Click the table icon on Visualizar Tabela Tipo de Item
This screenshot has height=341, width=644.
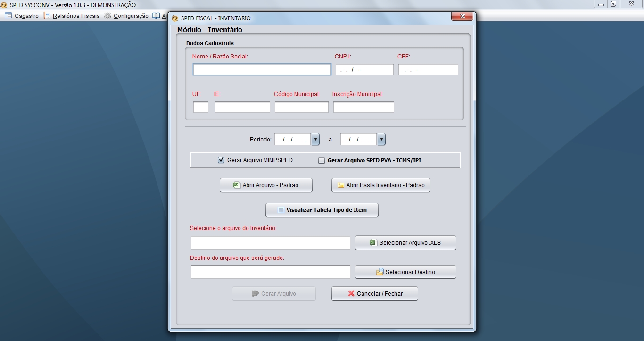(x=280, y=210)
